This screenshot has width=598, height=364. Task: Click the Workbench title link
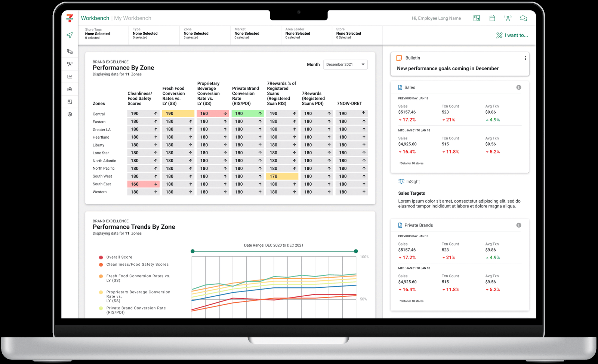[x=95, y=18]
